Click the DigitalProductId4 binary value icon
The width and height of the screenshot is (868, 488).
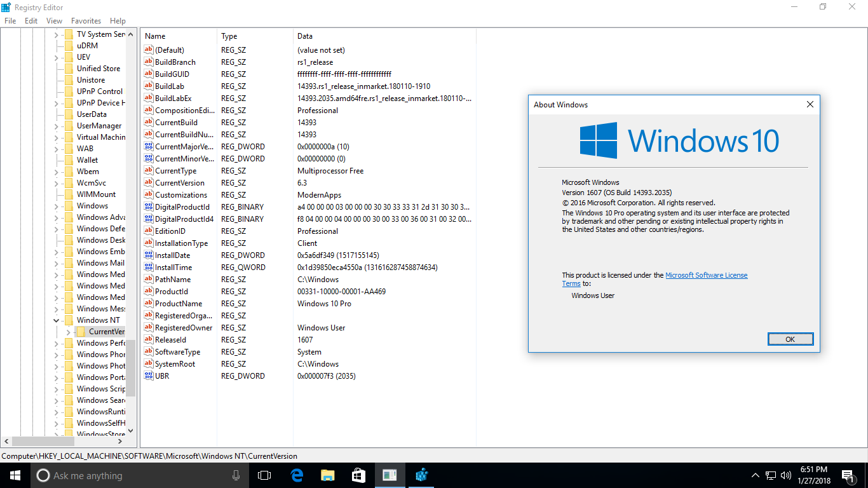[x=149, y=219]
